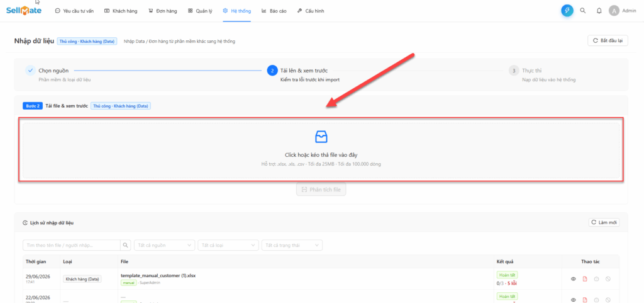Open the lightning quick-action button

click(x=567, y=11)
